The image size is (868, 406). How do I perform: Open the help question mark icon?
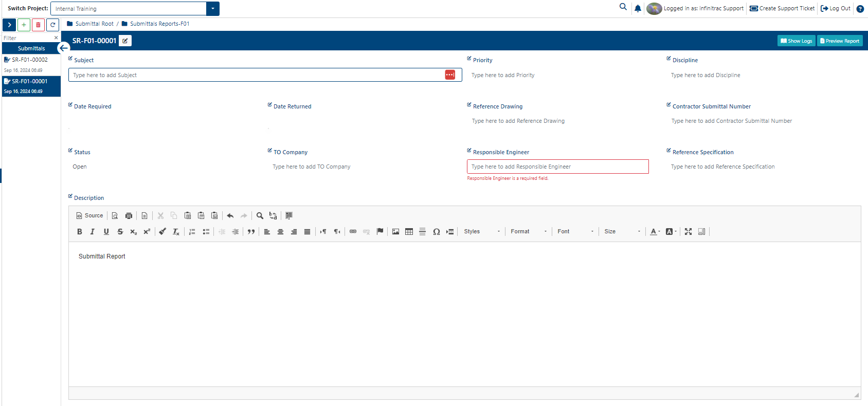coord(860,9)
